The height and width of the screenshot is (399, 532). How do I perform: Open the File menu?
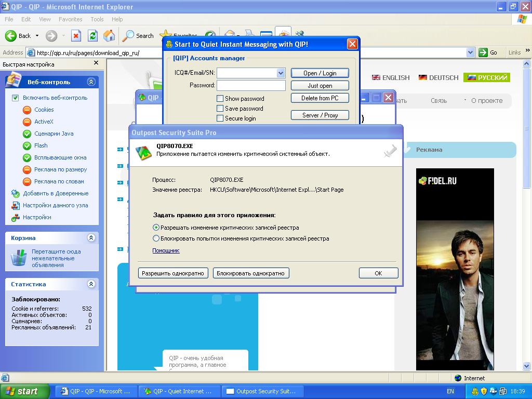[x=9, y=19]
